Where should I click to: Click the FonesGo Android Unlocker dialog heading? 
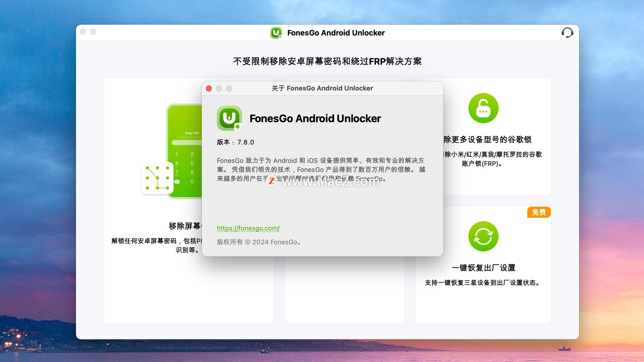coord(315,118)
